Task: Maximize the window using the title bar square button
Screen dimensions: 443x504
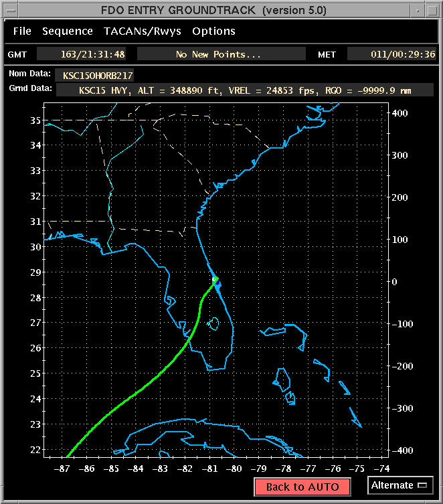Action: (432, 11)
